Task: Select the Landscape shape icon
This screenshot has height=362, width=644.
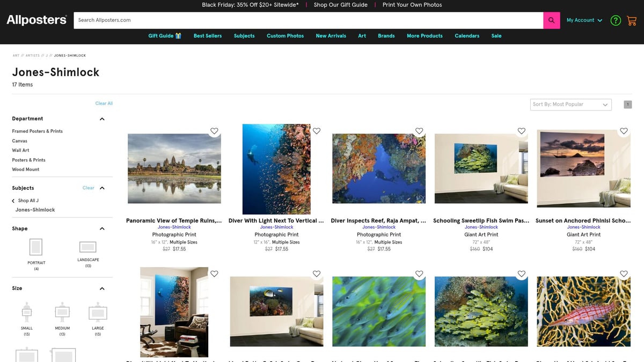Action: tap(87, 247)
